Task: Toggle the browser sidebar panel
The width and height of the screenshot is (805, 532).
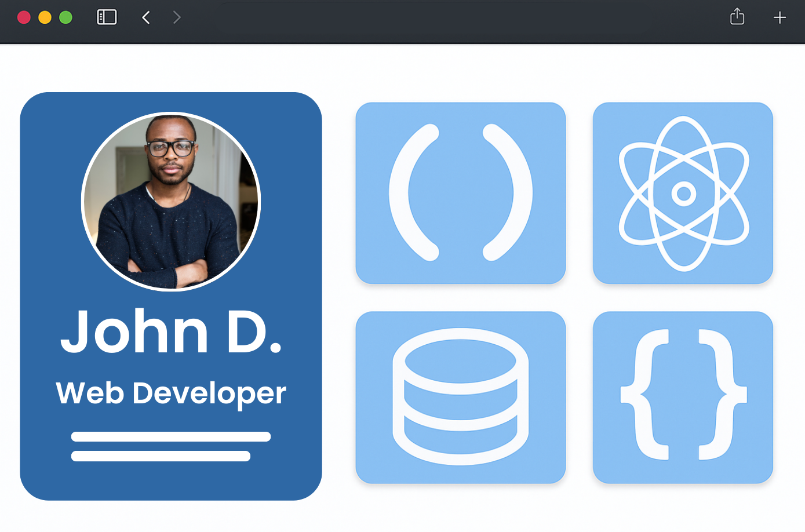Action: point(107,17)
